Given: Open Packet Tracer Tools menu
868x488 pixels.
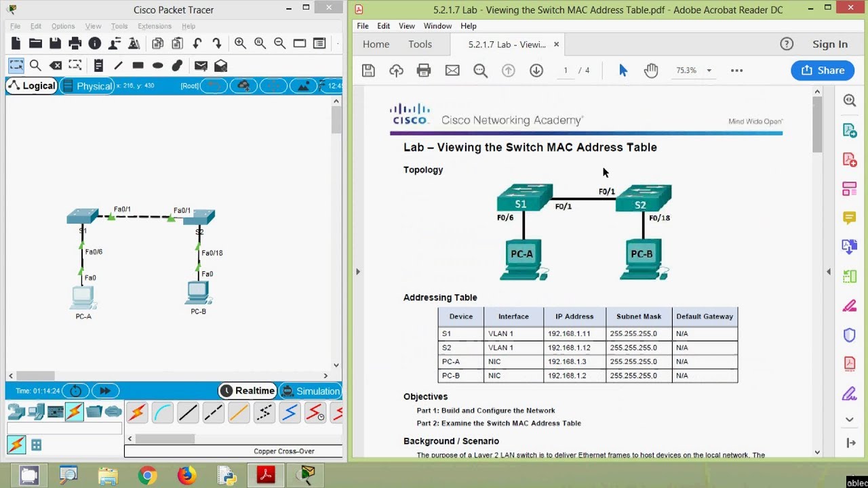Looking at the screenshot, I should (119, 26).
